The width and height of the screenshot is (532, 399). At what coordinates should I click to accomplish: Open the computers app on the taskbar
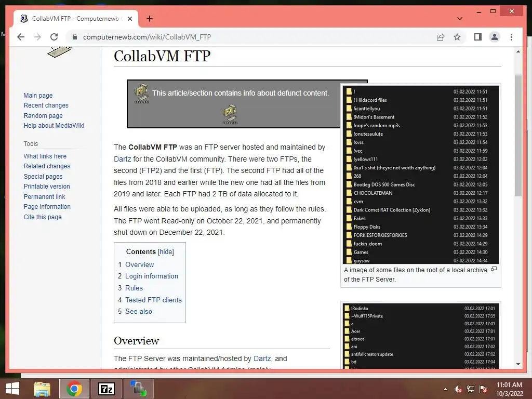pyautogui.click(x=138, y=389)
